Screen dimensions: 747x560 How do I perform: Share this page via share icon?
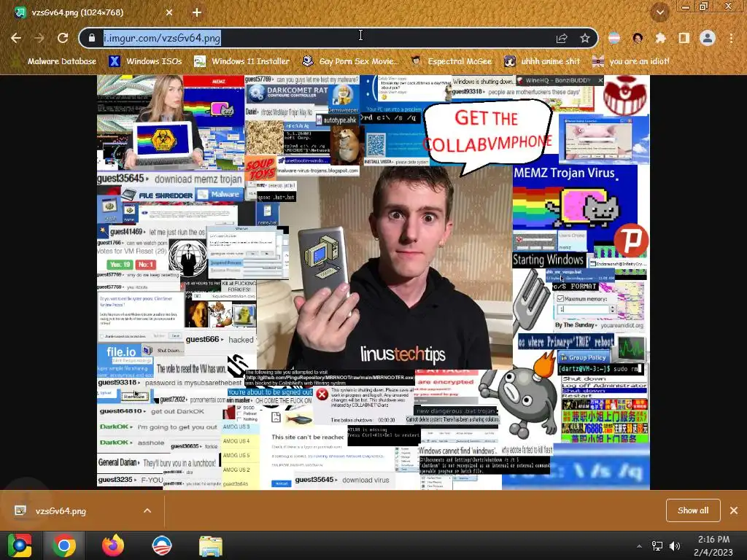coord(562,38)
